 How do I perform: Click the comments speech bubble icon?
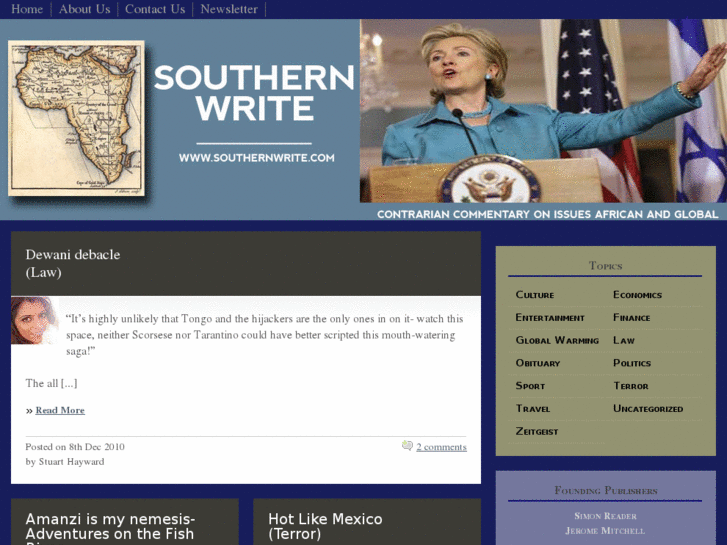tap(407, 446)
